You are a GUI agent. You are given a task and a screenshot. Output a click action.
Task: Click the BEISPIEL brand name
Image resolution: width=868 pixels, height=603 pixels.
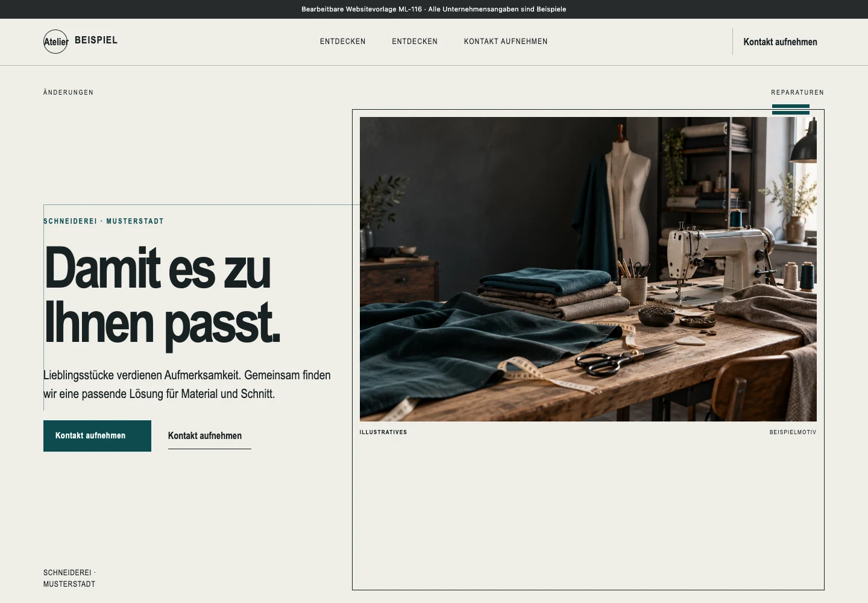coord(96,40)
